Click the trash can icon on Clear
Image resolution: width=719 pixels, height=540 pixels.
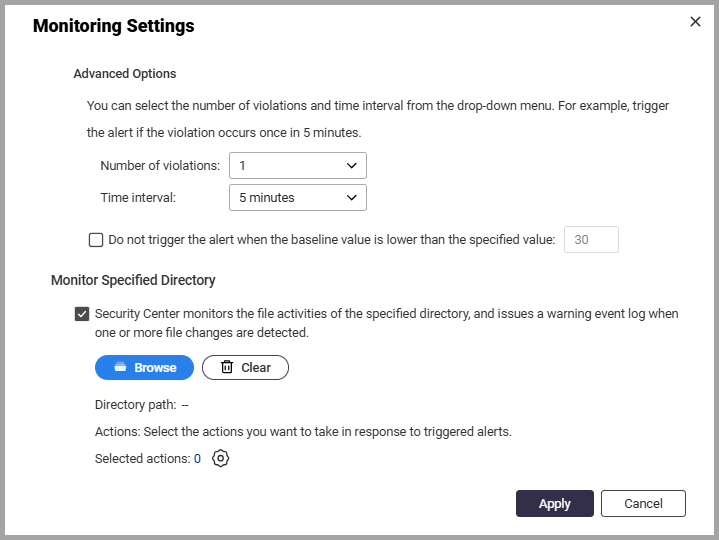coord(227,367)
